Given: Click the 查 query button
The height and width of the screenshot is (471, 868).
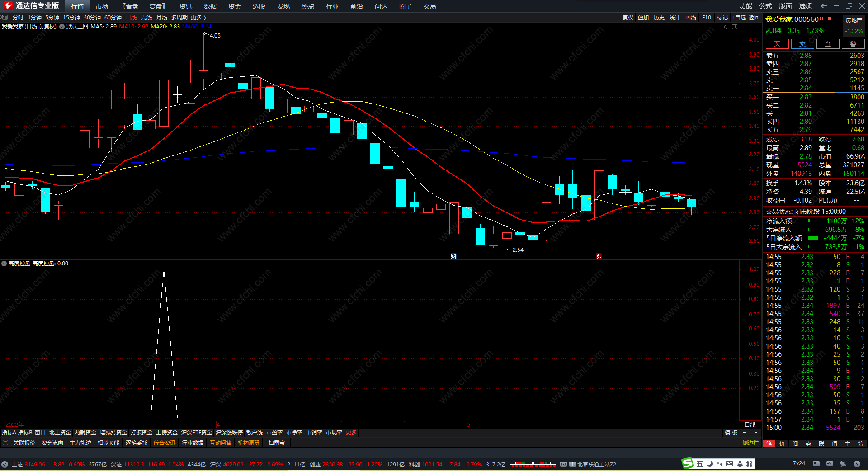Looking at the screenshot, I should point(828,44).
